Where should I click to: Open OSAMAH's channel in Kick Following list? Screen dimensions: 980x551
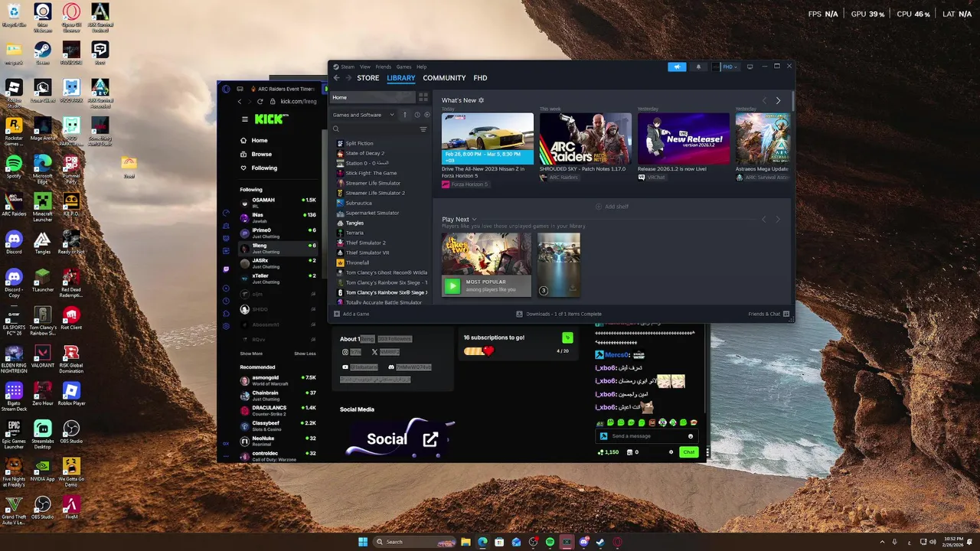coord(278,203)
